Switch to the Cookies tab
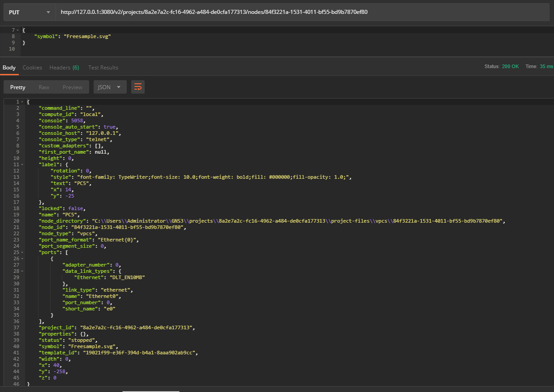The width and height of the screenshot is (554, 392). (x=32, y=67)
